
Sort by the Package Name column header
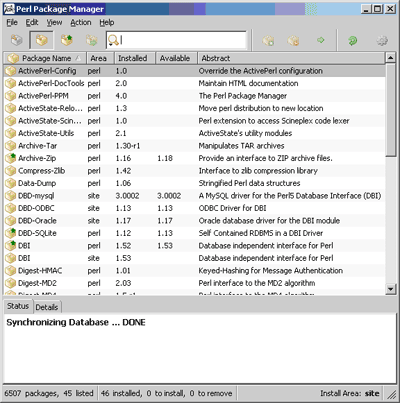click(x=45, y=58)
